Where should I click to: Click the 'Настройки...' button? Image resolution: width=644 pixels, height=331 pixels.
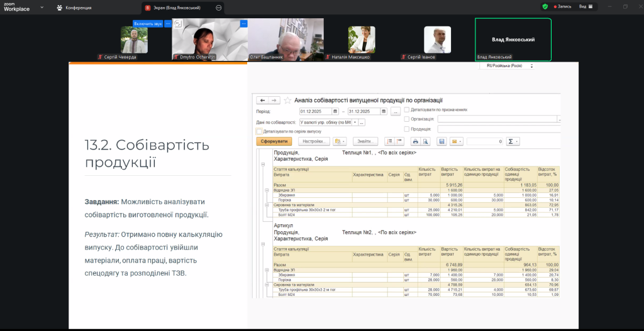[313, 141]
